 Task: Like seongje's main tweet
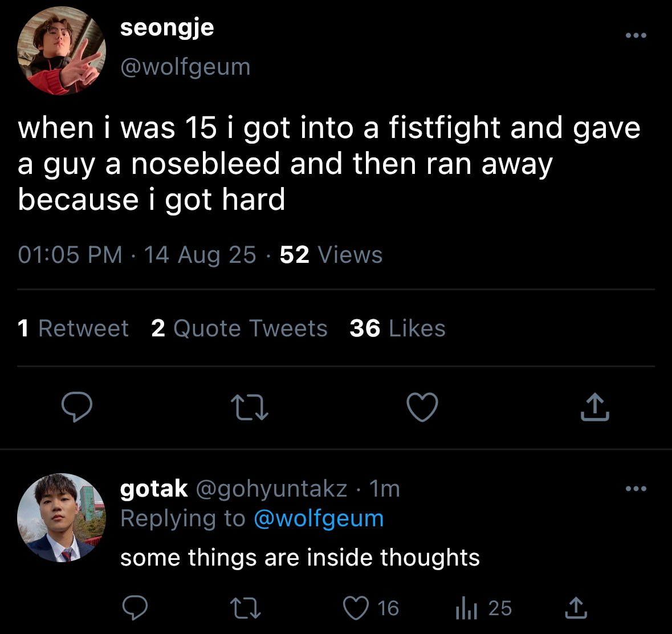point(422,407)
